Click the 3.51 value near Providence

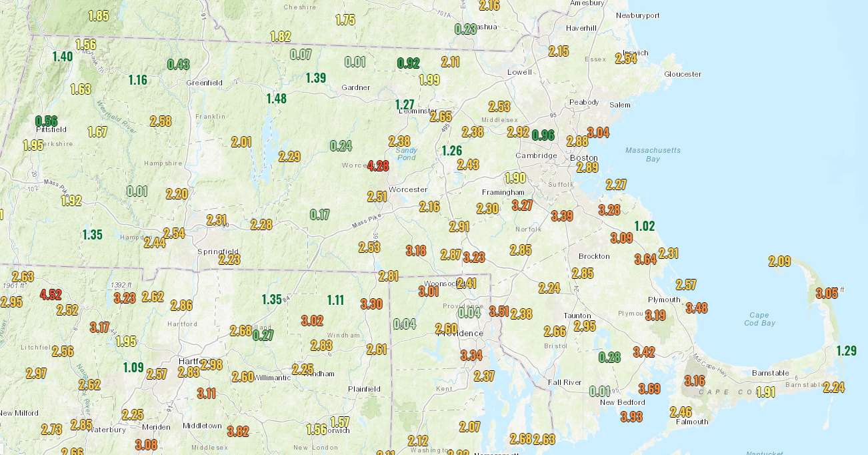pyautogui.click(x=499, y=312)
